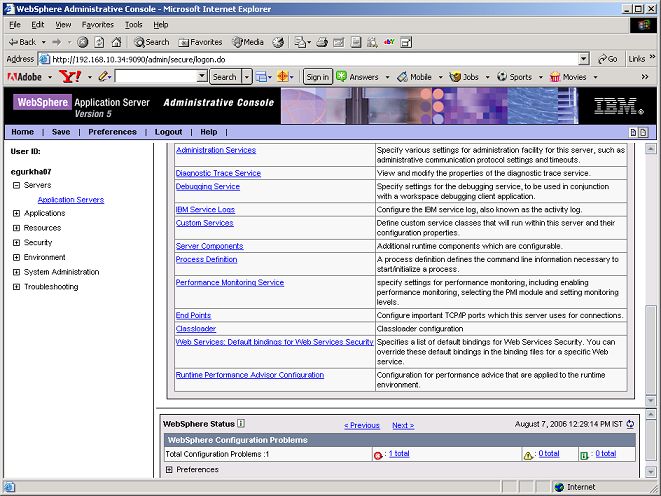Image resolution: width=661 pixels, height=496 pixels.
Task: Click Save in the console menu bar
Action: click(x=61, y=132)
